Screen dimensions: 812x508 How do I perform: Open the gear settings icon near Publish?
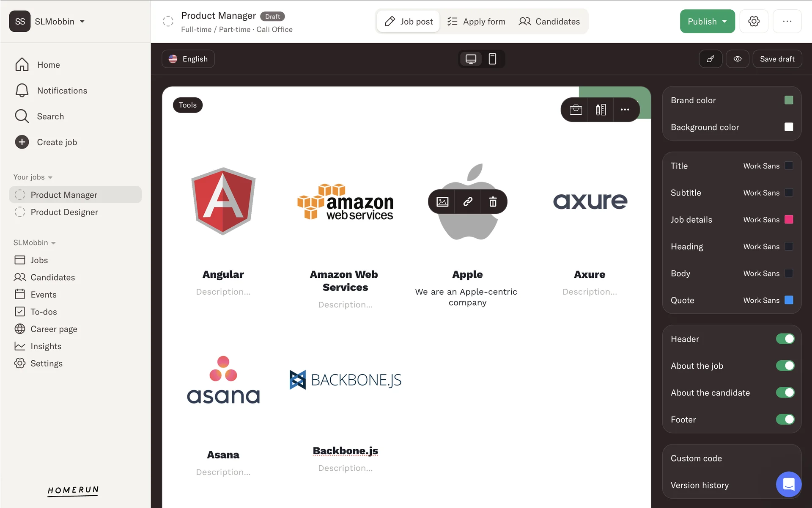(x=754, y=21)
